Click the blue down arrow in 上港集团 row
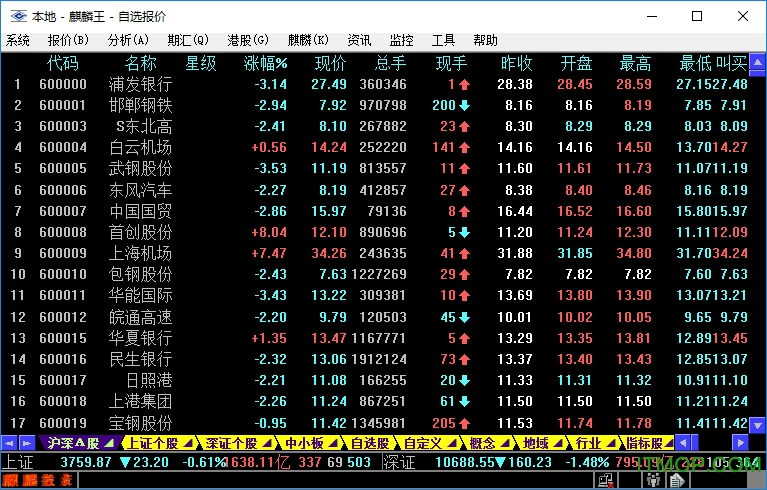 465,401
